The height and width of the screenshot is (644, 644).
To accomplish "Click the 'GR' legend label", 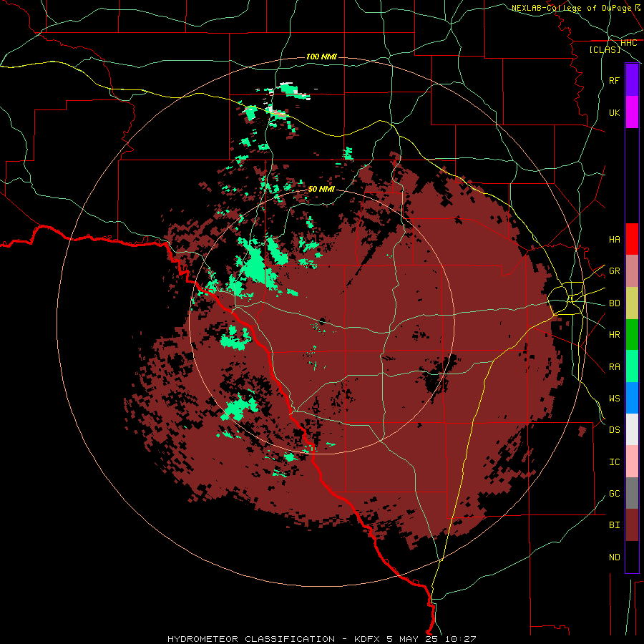I will tap(614, 271).
